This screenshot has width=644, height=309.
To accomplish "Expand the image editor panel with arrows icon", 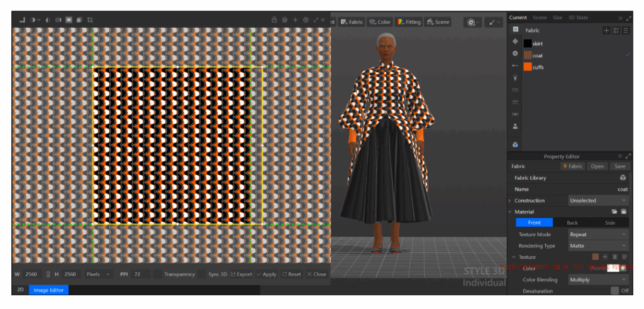I will click(316, 19).
